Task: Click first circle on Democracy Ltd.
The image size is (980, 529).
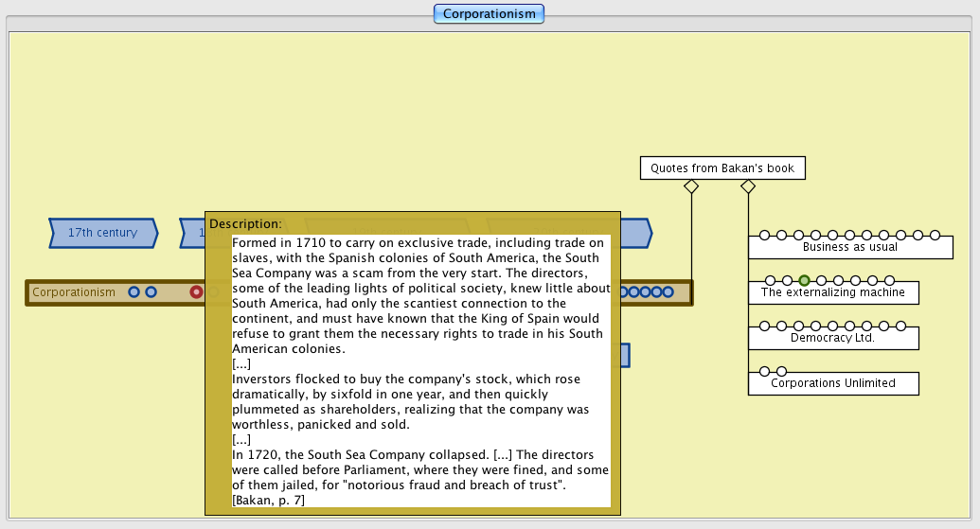Action: tap(764, 326)
